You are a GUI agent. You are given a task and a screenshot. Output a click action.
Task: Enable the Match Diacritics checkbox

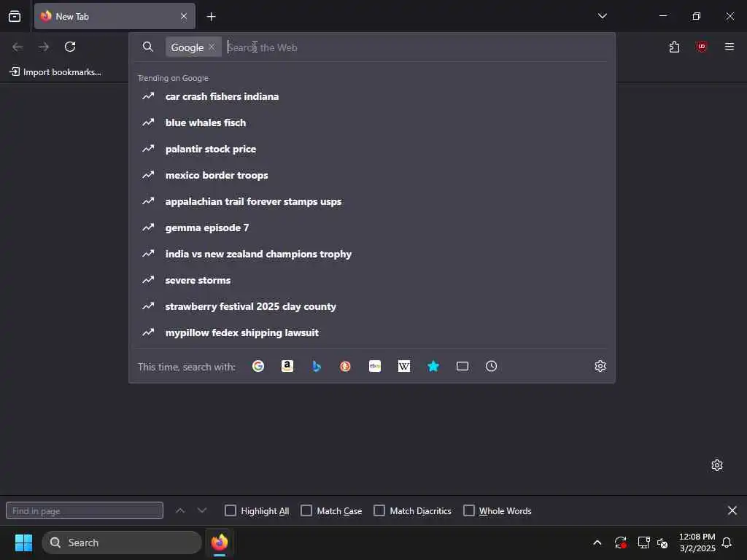click(379, 510)
